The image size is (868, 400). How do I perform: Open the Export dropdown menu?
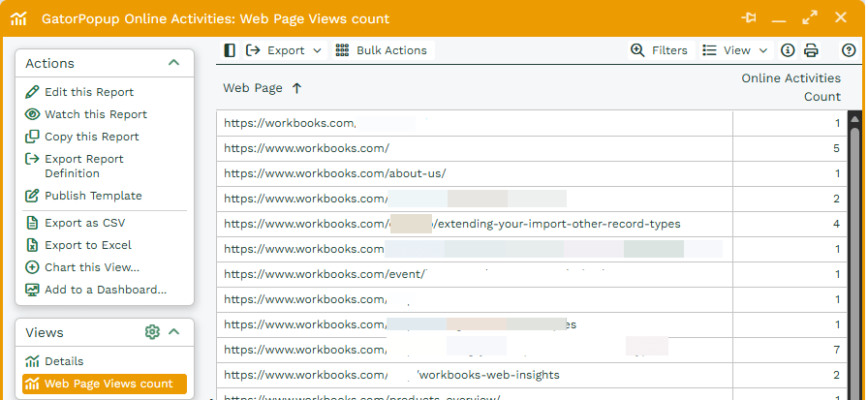tap(285, 50)
